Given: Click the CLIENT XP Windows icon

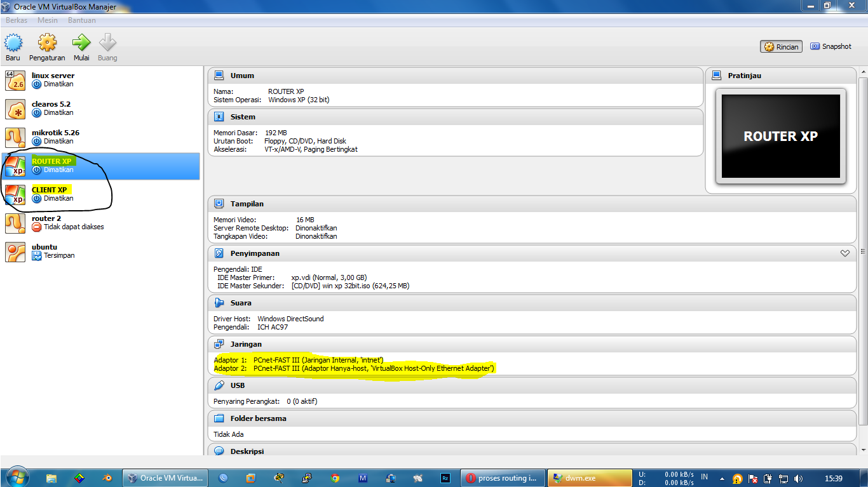Looking at the screenshot, I should point(15,195).
